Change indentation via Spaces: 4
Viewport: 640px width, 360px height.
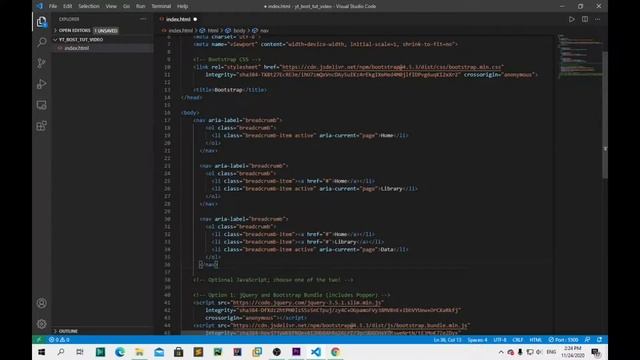477,340
